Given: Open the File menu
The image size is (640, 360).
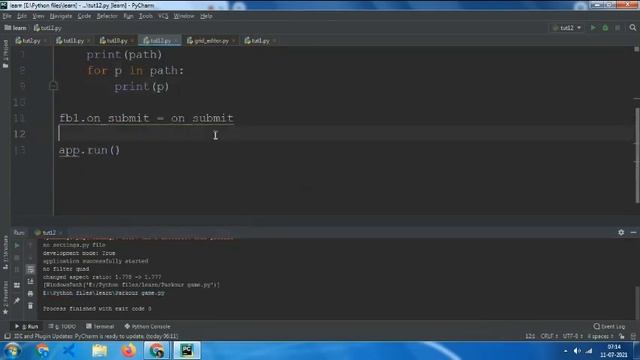Looking at the screenshot, I should click(x=7, y=16).
